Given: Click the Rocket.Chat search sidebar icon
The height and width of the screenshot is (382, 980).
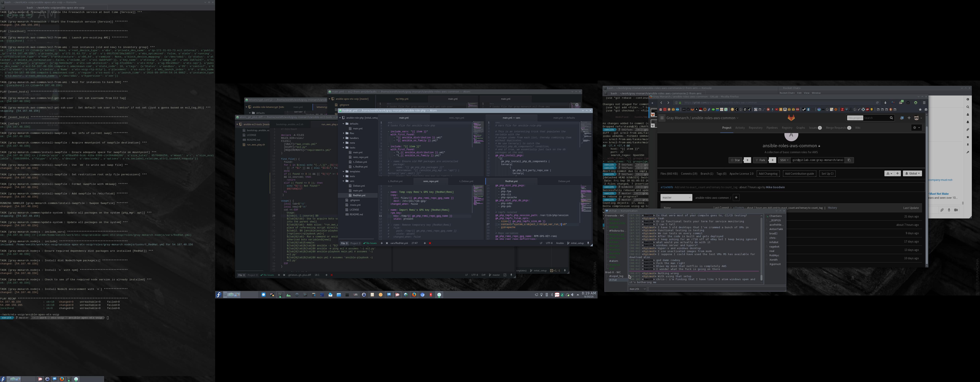Looking at the screenshot, I should (968, 107).
